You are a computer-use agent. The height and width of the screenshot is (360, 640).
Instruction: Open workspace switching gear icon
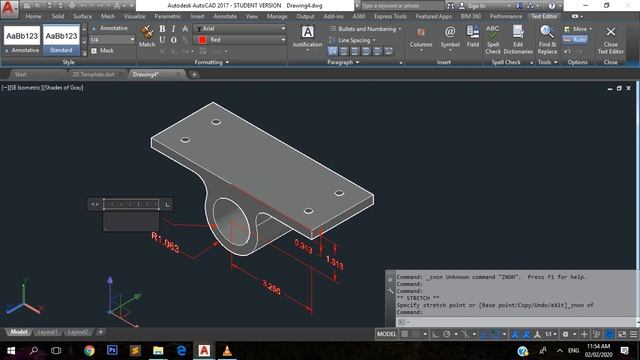565,334
